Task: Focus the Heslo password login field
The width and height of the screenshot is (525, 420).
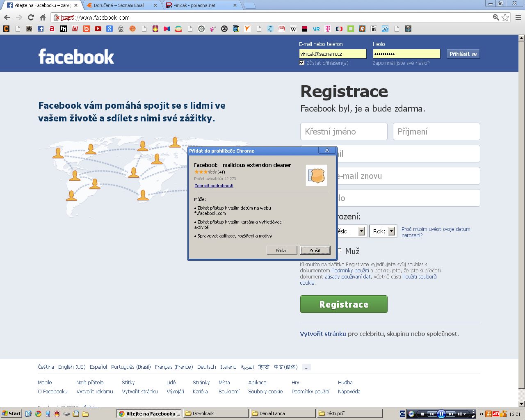Action: 406,54
